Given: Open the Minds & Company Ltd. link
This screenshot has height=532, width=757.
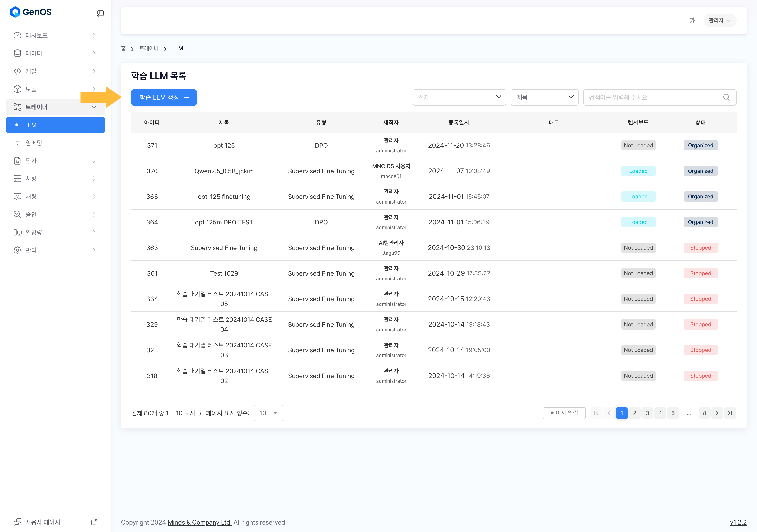Looking at the screenshot, I should [x=199, y=522].
